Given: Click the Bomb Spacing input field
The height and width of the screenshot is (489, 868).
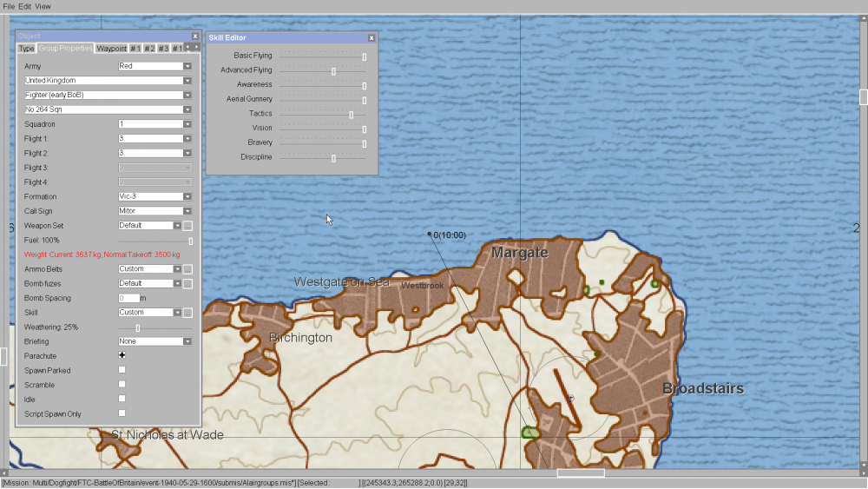Looking at the screenshot, I should tap(128, 298).
